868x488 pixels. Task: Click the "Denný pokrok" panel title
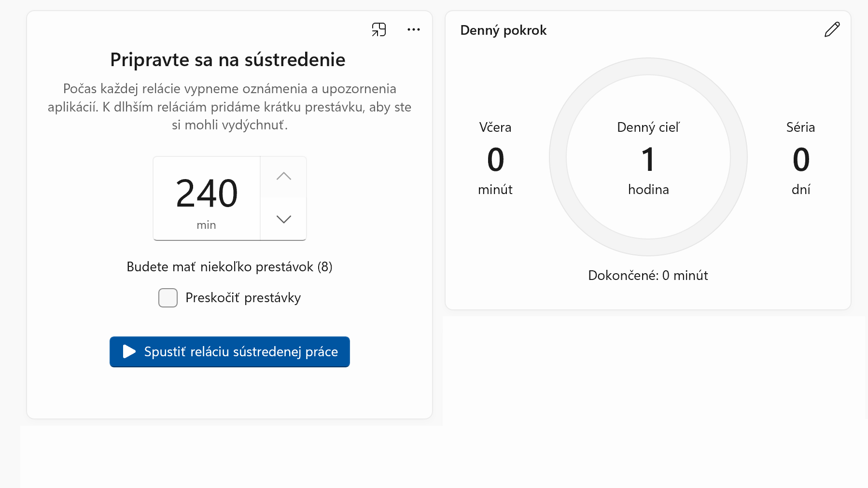coord(504,30)
